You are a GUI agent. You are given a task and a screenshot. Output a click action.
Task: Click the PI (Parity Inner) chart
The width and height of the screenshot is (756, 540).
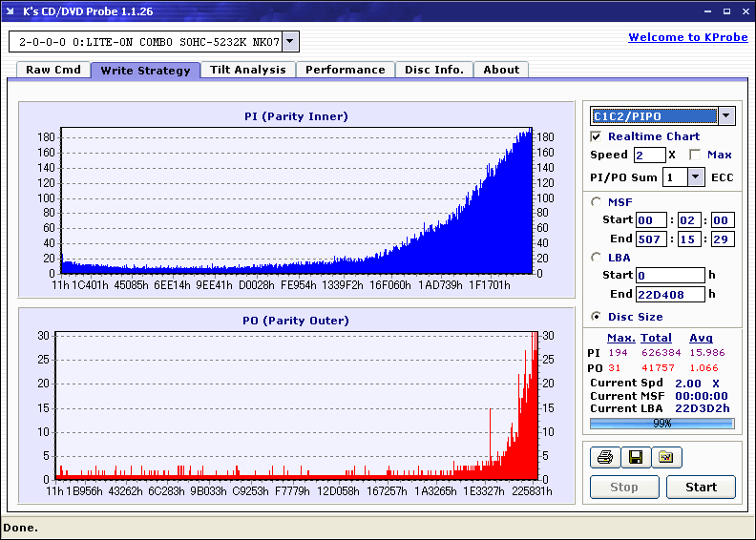297,200
